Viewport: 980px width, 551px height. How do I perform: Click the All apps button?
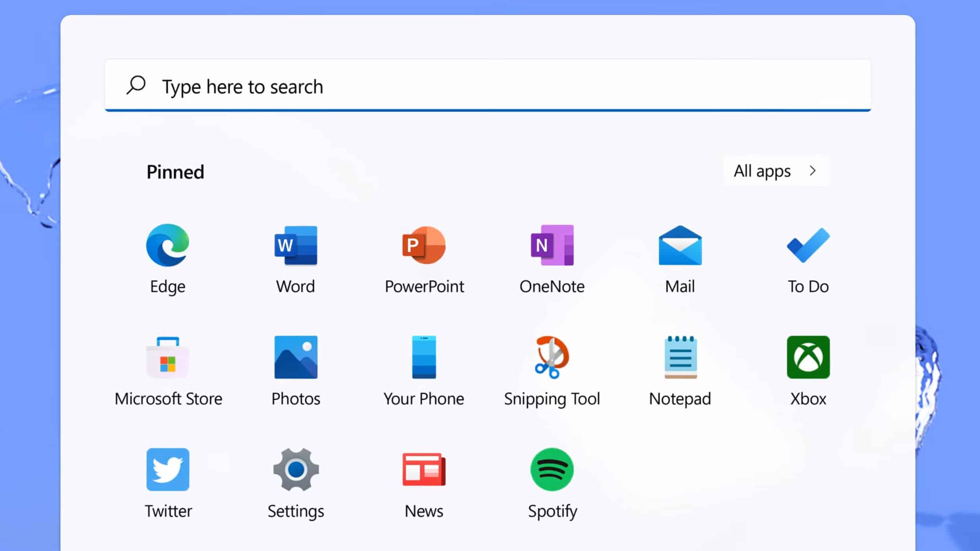pyautogui.click(x=762, y=171)
